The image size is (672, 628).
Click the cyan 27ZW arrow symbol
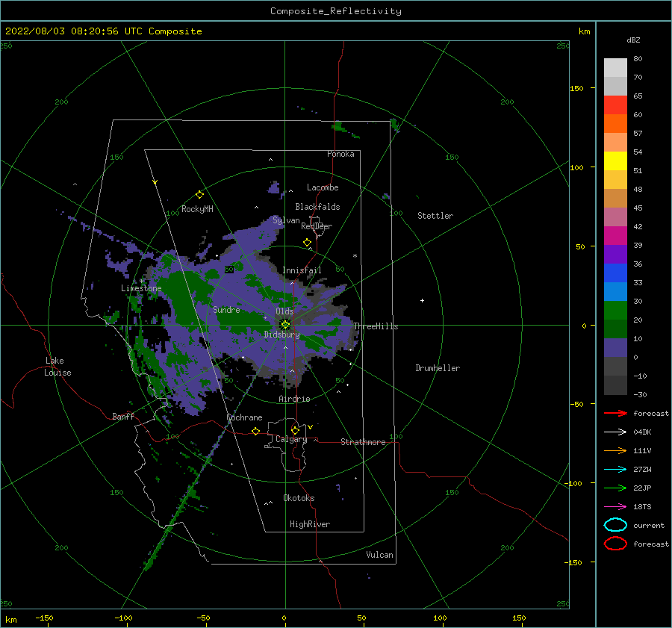[x=615, y=470]
